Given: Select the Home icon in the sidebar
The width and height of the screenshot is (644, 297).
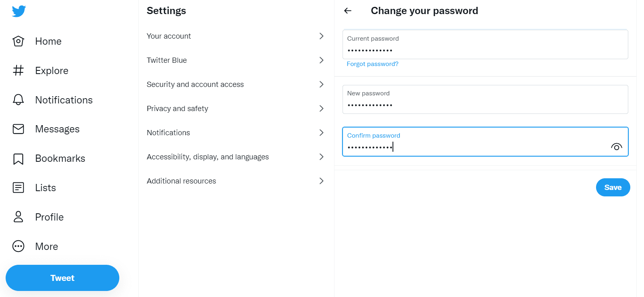Looking at the screenshot, I should [x=18, y=41].
